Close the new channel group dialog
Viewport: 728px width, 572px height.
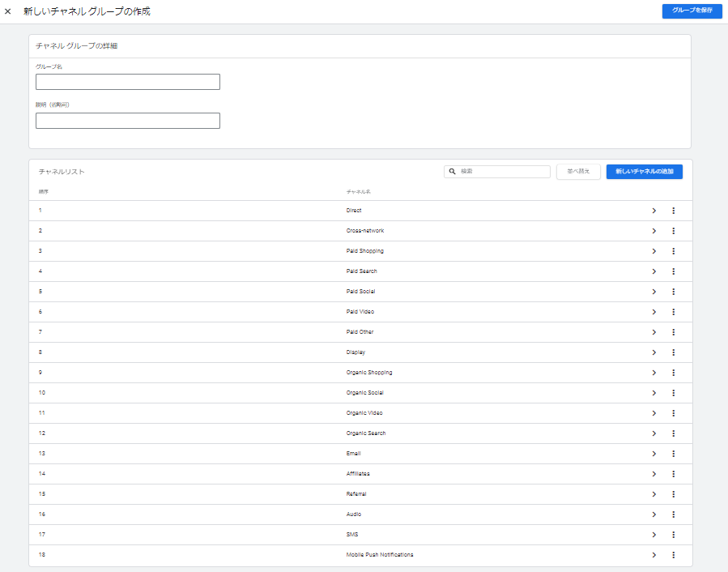point(8,11)
